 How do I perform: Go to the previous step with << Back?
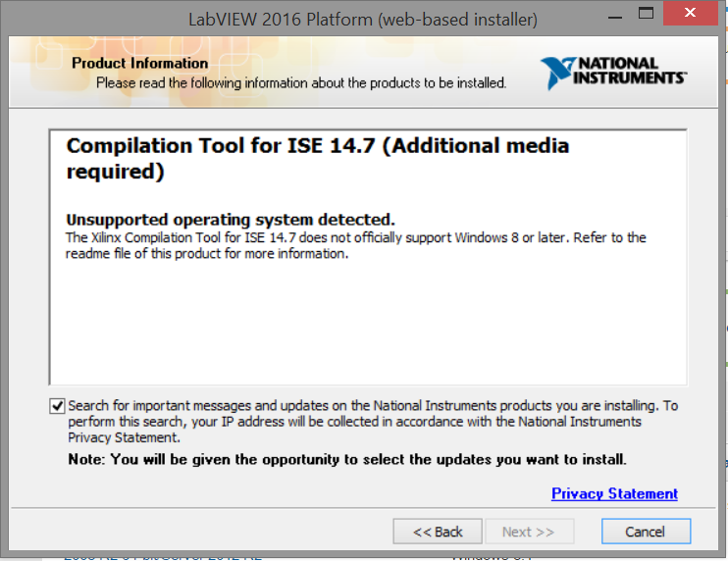tap(438, 532)
